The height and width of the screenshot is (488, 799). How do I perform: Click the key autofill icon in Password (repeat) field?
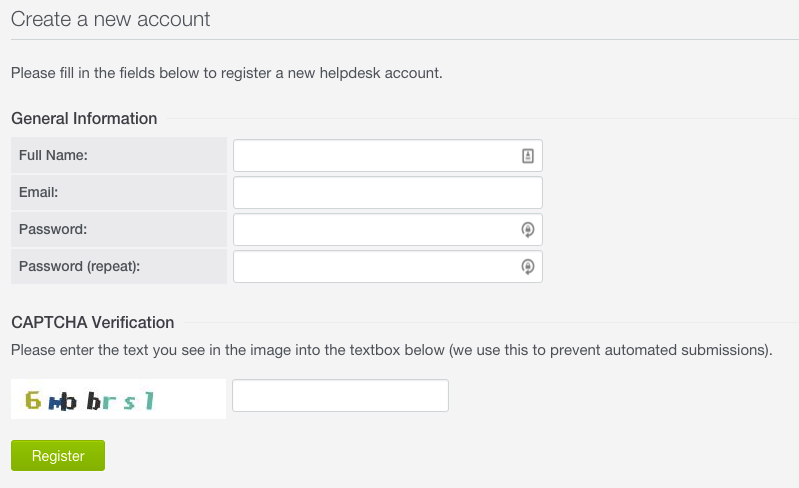(x=528, y=266)
